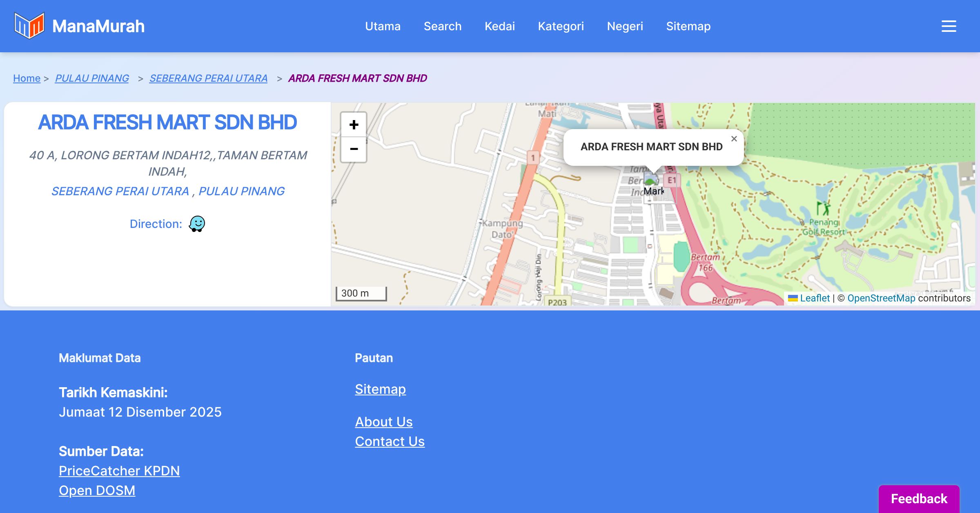This screenshot has width=980, height=513.
Task: Click the ManaMurah logo icon
Action: pos(29,26)
